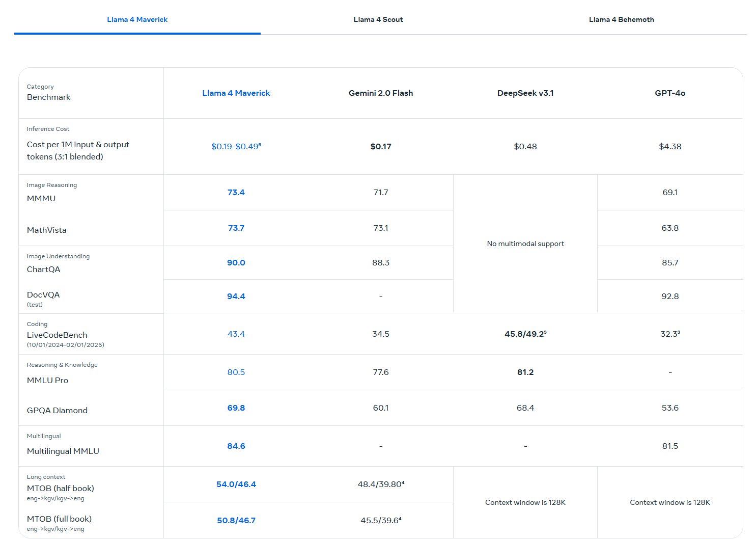Click the "No multimodal support" cell
This screenshot has width=756, height=539.
click(525, 244)
